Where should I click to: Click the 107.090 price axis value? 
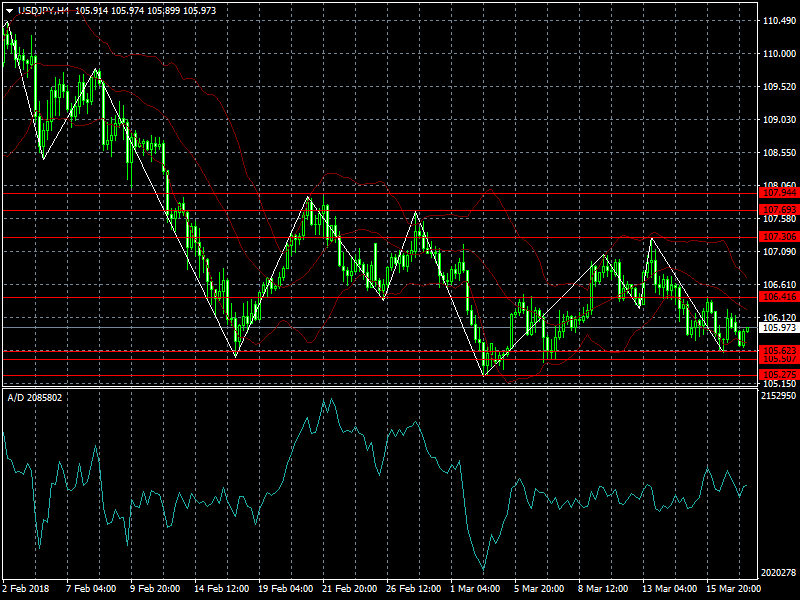[x=779, y=252]
